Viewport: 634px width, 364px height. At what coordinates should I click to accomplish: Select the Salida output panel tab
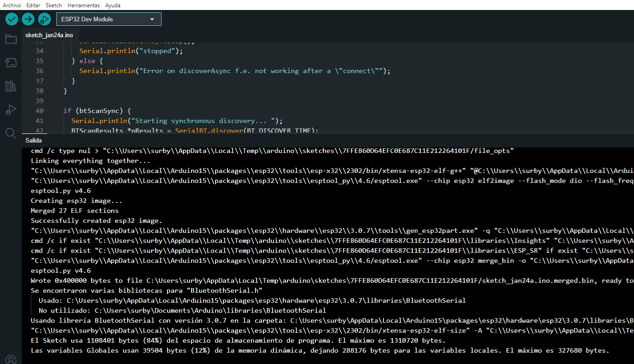[x=34, y=140]
